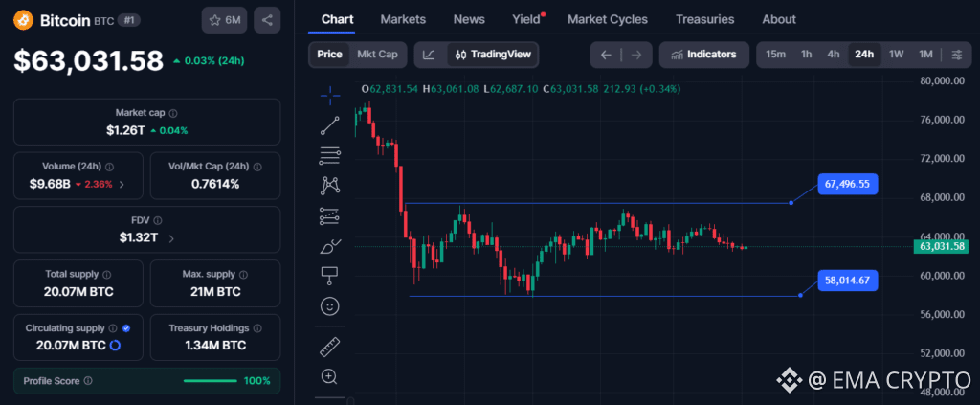Viewport: 980px width, 405px height.
Task: Set interval to 1W
Action: [x=896, y=55]
